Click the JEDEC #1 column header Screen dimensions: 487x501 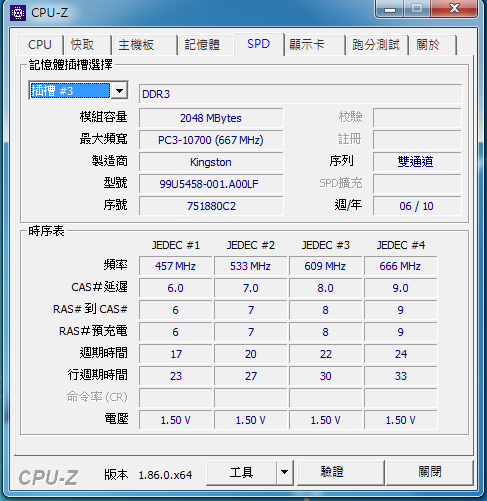(x=176, y=245)
